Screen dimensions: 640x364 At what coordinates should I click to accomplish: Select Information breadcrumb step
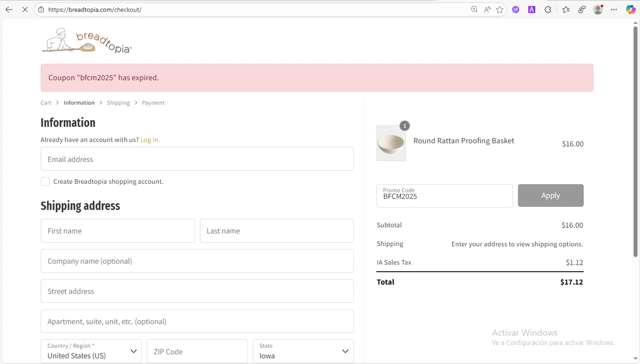[x=79, y=103]
